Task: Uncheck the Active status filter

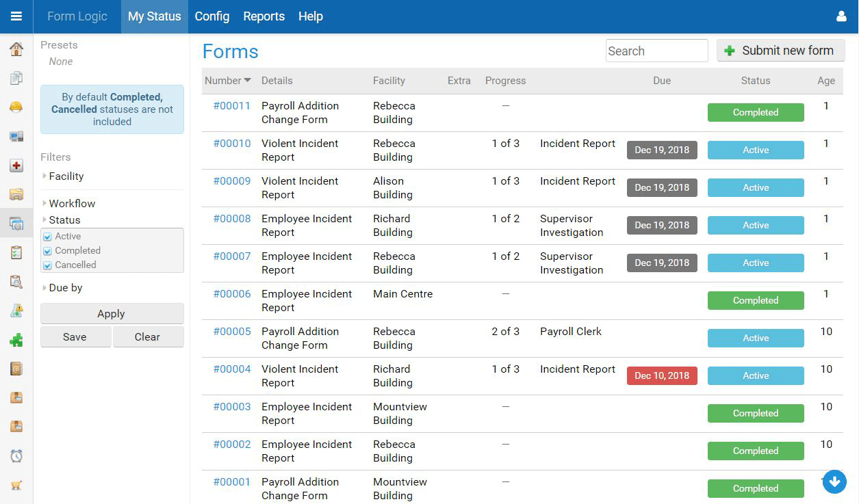Action: coord(47,236)
